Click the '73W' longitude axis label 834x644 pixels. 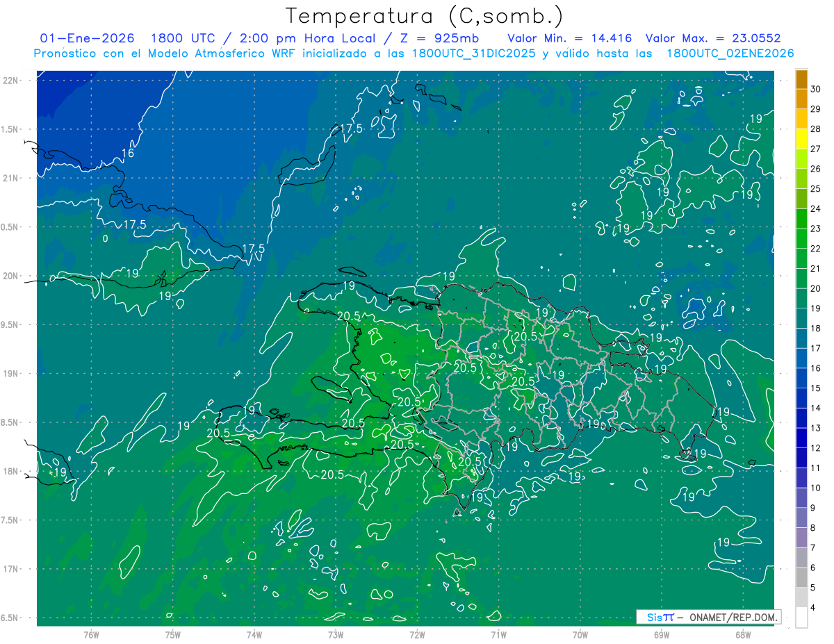click(x=336, y=635)
